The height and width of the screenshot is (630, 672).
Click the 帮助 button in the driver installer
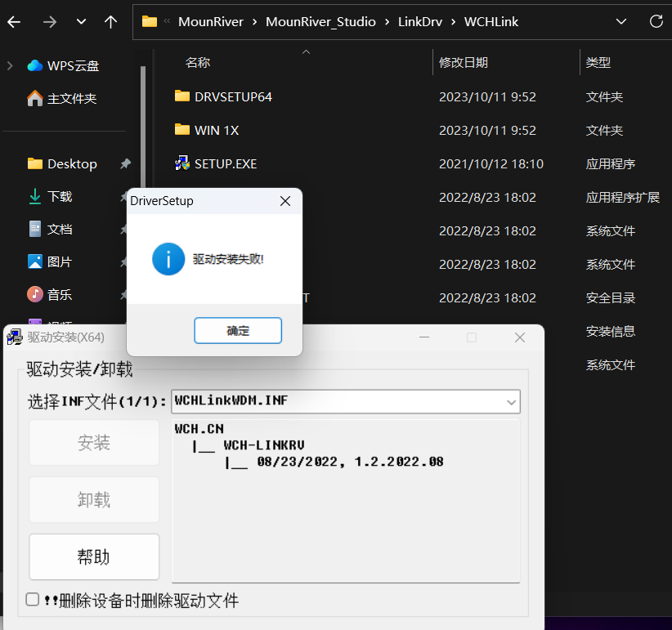coord(93,556)
